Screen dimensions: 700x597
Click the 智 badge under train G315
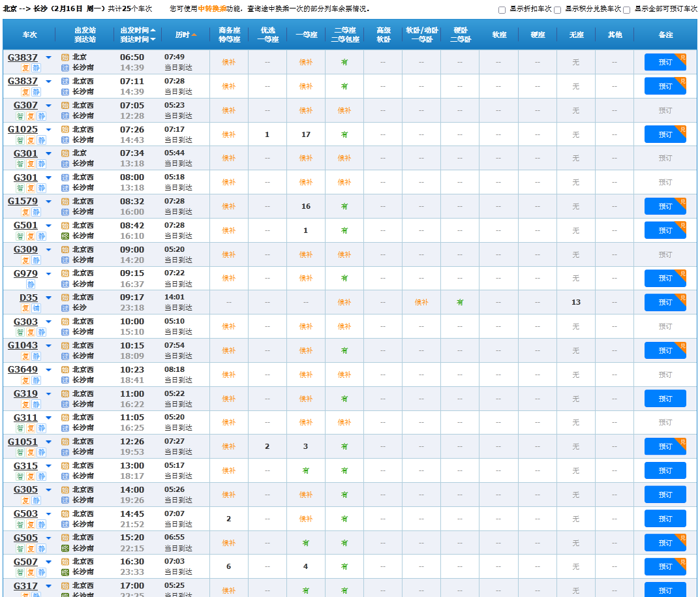(x=20, y=477)
